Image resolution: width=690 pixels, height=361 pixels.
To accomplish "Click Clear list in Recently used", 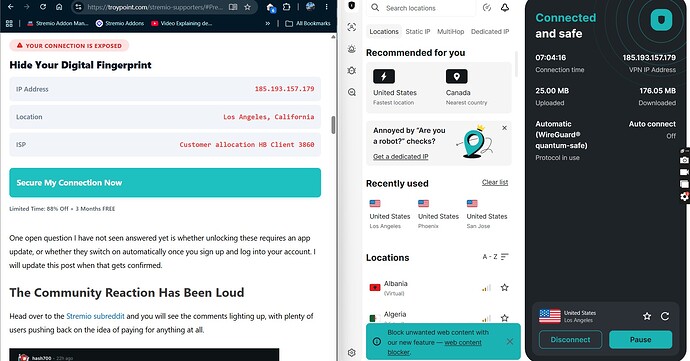I will coord(495,182).
